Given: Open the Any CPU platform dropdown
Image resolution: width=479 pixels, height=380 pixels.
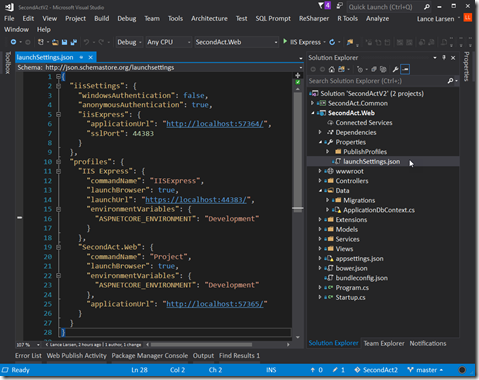Looking at the screenshot, I should 169,42.
